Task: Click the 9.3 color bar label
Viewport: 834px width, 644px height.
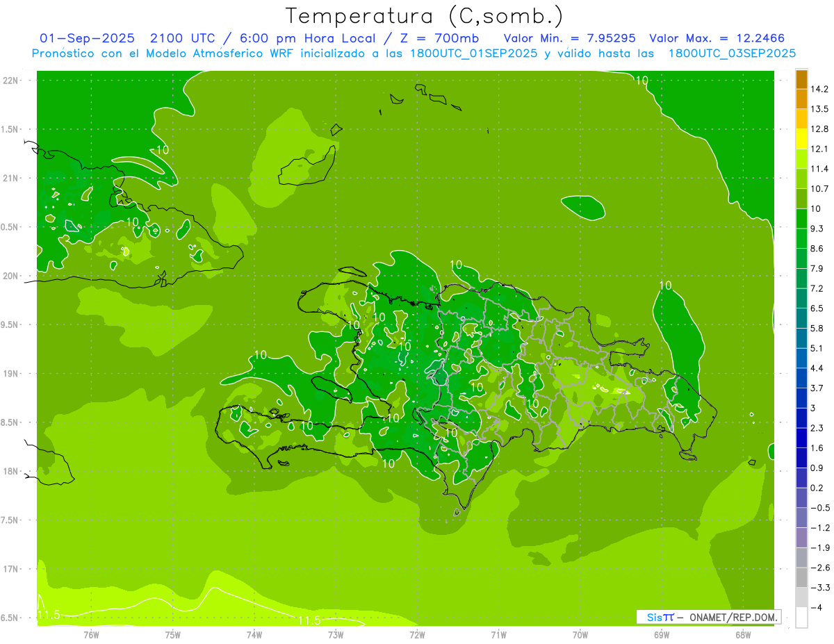Action: pyautogui.click(x=817, y=229)
